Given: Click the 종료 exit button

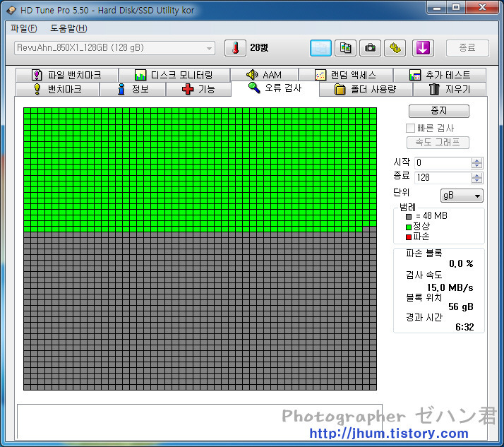Looking at the screenshot, I should coord(467,48).
